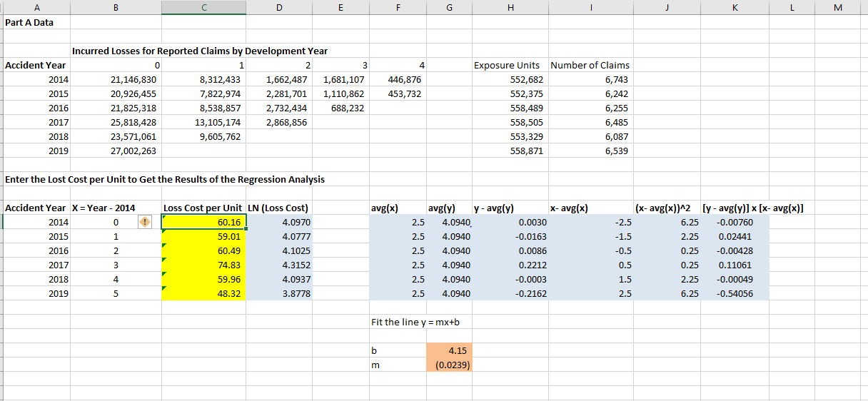Select column D header
This screenshot has width=868, height=401.
[x=279, y=7]
